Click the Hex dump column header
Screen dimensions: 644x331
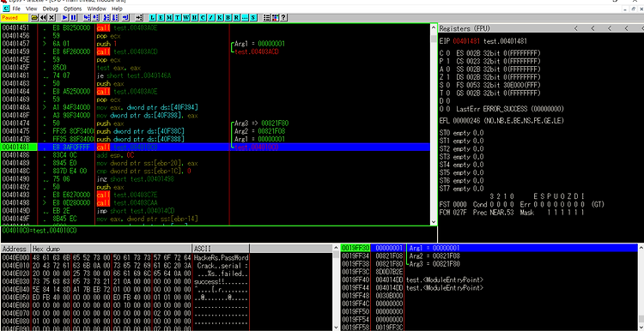click(x=112, y=249)
